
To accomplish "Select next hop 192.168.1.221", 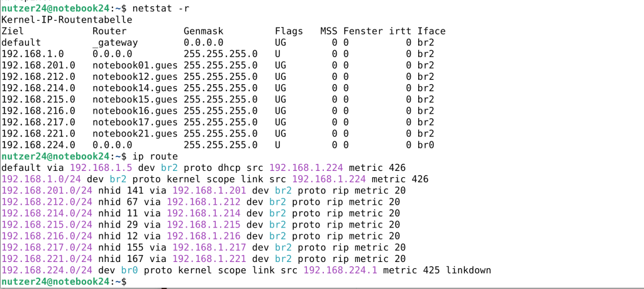I will (x=209, y=259).
